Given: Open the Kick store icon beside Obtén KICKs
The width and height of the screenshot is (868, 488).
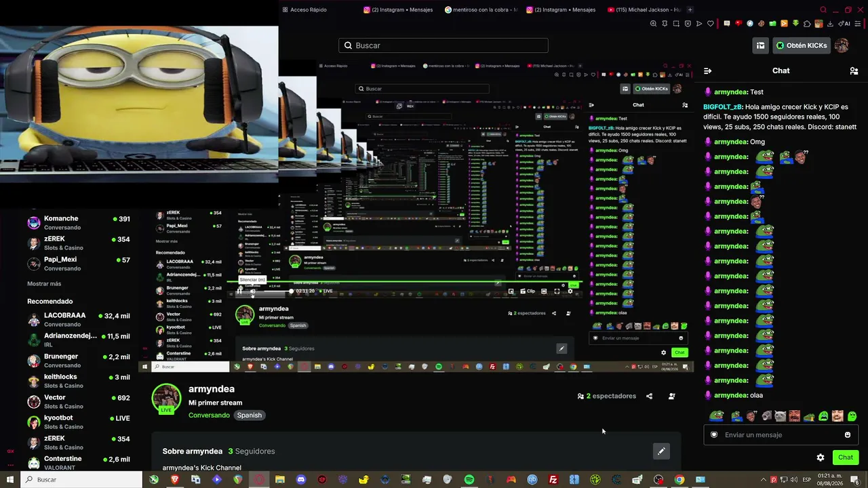Looking at the screenshot, I should 760,45.
